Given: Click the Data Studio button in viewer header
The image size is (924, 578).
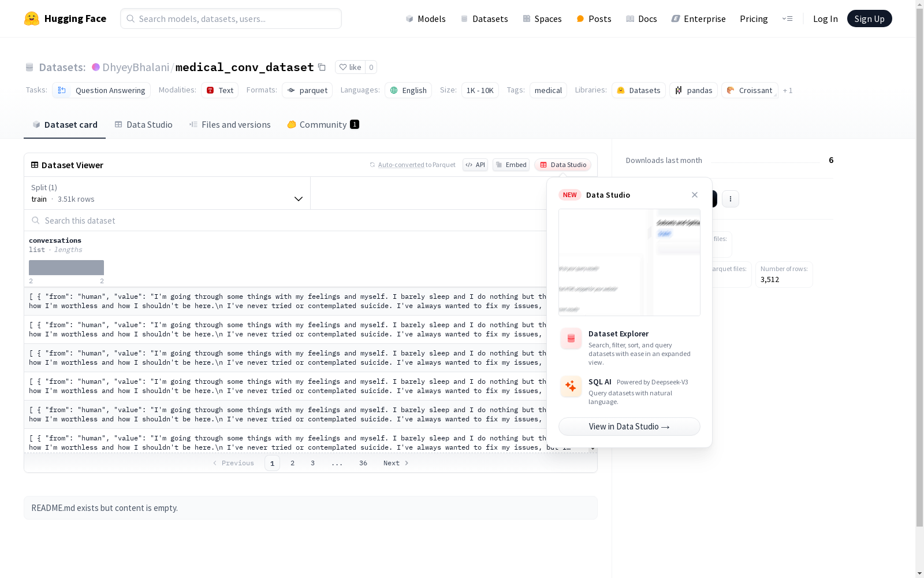Looking at the screenshot, I should [x=562, y=165].
